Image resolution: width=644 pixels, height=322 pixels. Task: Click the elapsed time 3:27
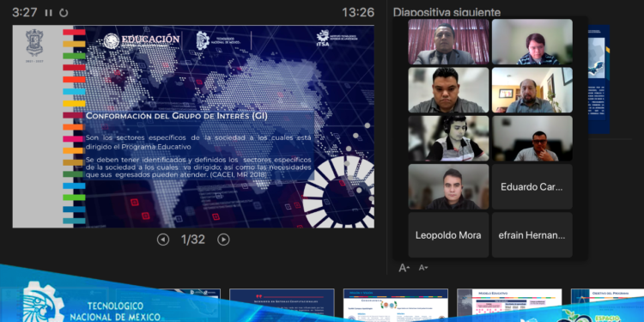pos(25,13)
